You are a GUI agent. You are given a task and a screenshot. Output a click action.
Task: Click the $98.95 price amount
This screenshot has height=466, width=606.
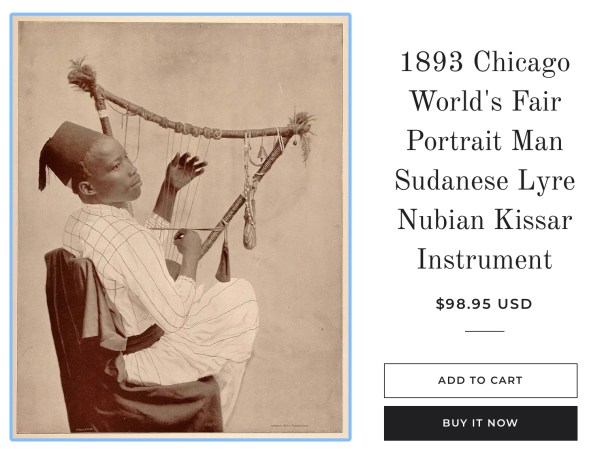[x=465, y=304]
